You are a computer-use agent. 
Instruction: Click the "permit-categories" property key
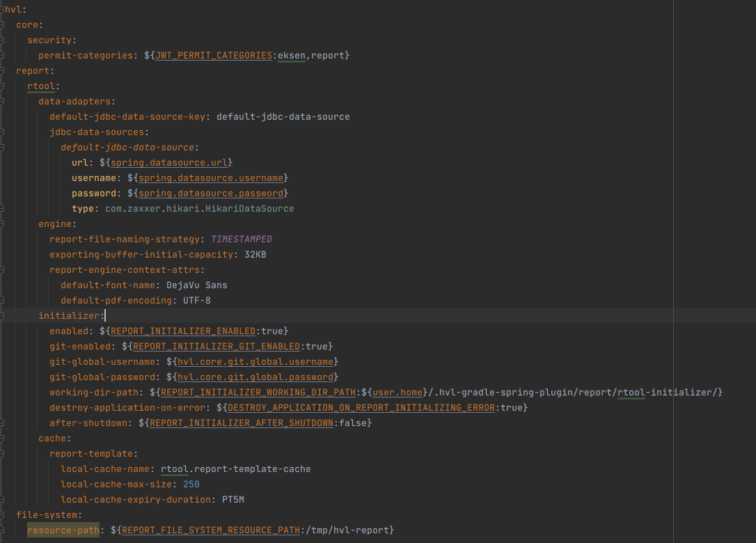coord(86,56)
